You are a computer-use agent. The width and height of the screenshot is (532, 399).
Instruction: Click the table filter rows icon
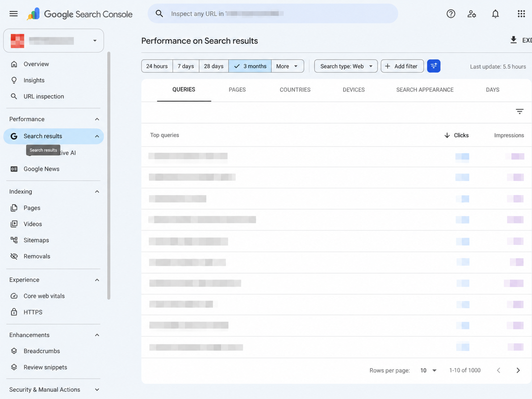click(520, 111)
